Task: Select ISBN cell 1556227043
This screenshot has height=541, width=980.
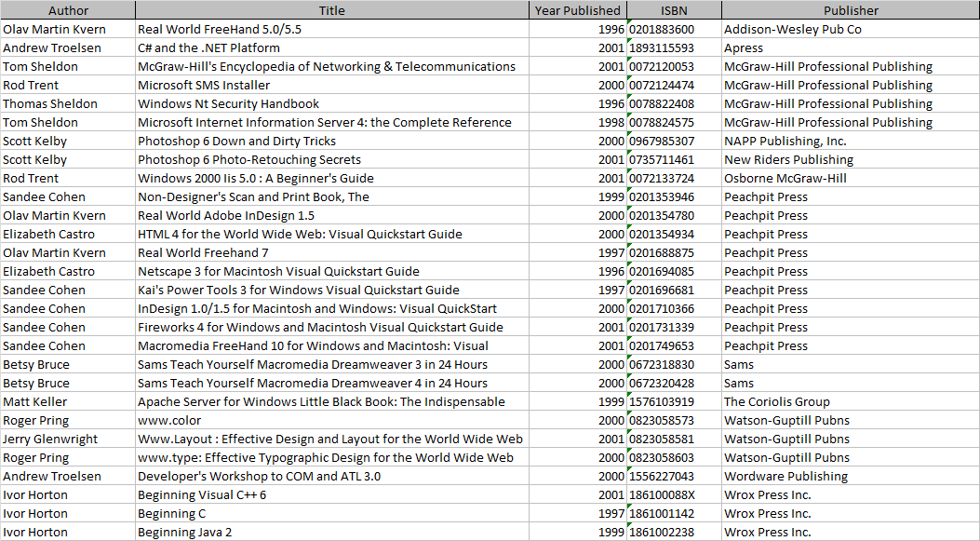Action: point(674,476)
